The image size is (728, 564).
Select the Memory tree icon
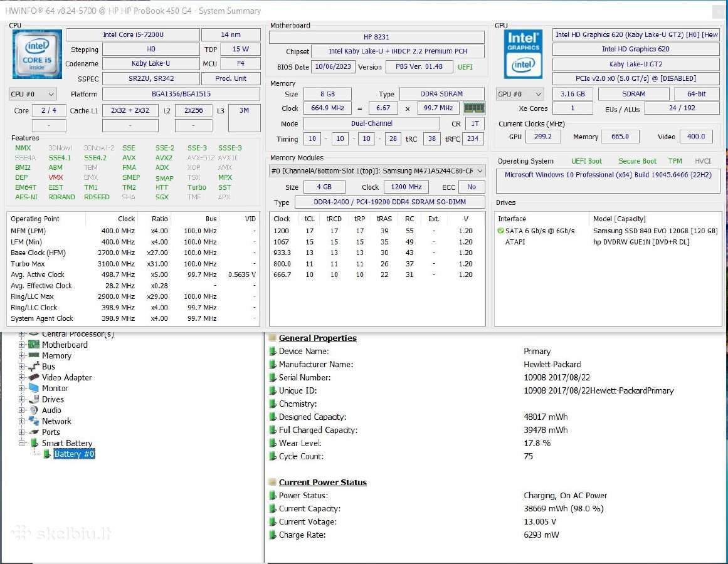[x=33, y=355]
